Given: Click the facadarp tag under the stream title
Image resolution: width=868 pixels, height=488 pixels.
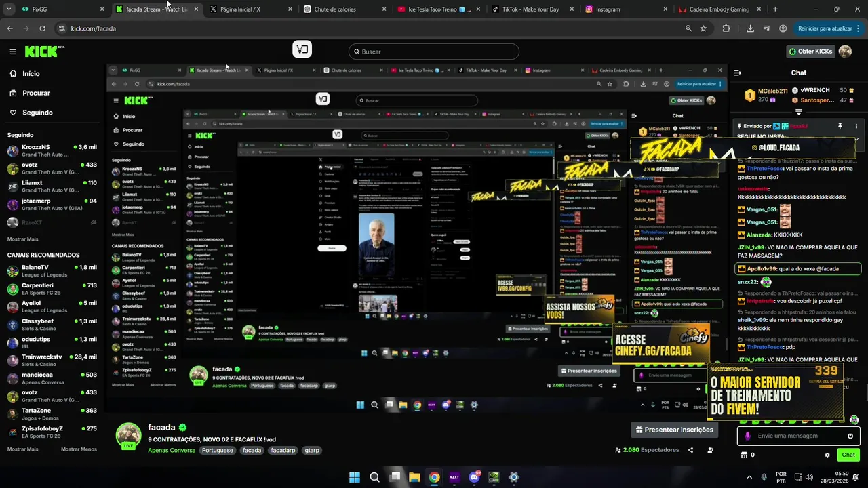Looking at the screenshot, I should (x=283, y=450).
